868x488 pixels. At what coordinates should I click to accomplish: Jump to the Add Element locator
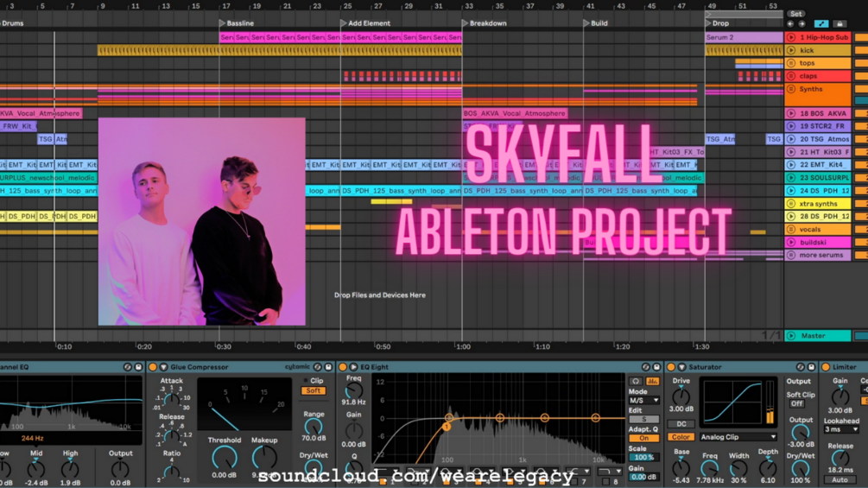343,23
